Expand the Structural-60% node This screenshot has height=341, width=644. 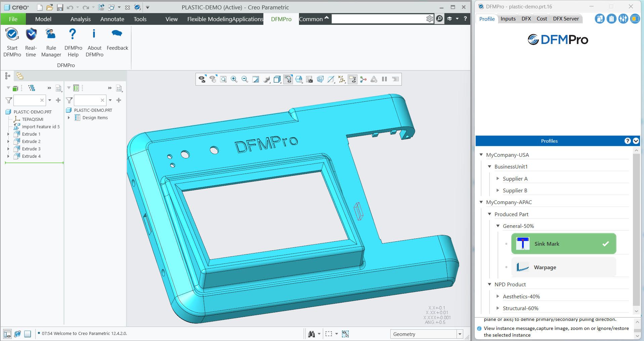[498, 308]
